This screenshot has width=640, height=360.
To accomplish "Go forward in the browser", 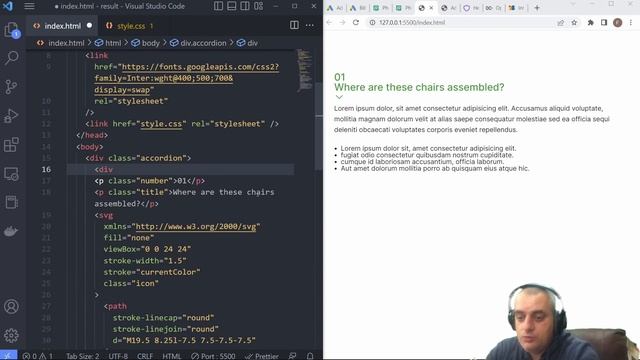I will pyautogui.click(x=342, y=22).
